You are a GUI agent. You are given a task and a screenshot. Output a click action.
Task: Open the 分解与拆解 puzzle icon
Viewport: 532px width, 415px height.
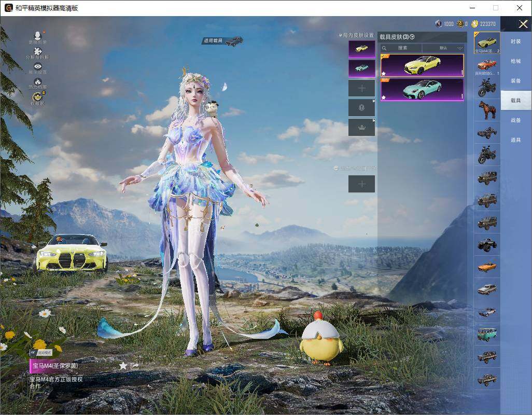click(x=38, y=51)
